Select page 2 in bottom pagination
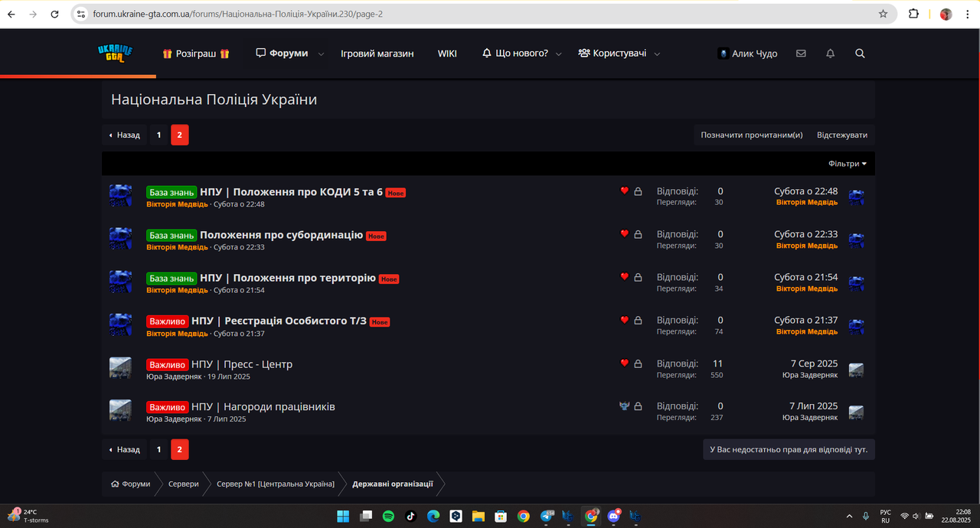980x528 pixels. tap(180, 449)
